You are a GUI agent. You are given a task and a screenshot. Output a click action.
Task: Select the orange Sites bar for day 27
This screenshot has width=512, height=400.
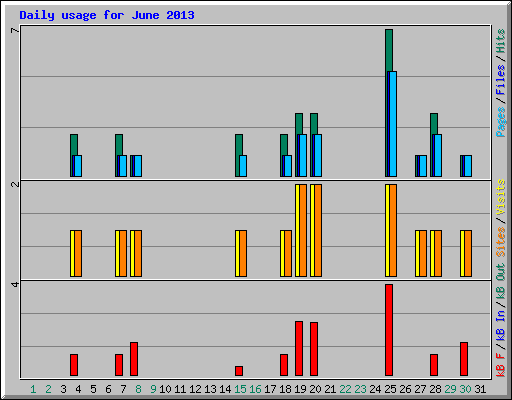coord(423,253)
